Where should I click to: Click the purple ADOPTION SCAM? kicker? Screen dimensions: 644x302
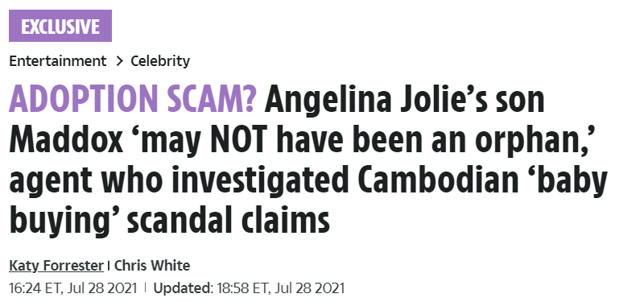[x=133, y=99]
